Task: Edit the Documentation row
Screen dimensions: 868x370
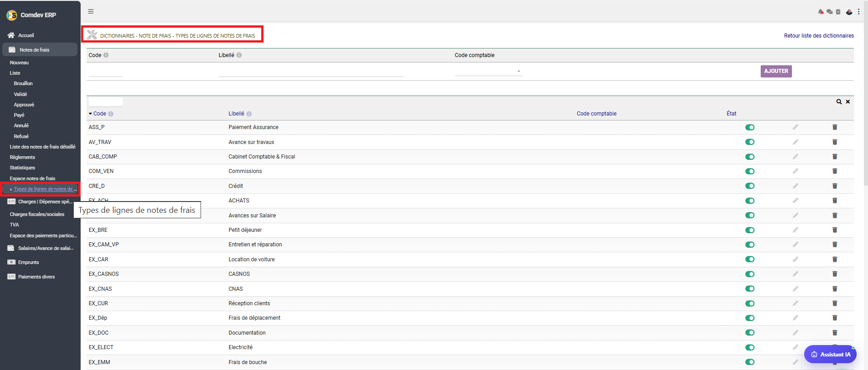Action: click(796, 332)
